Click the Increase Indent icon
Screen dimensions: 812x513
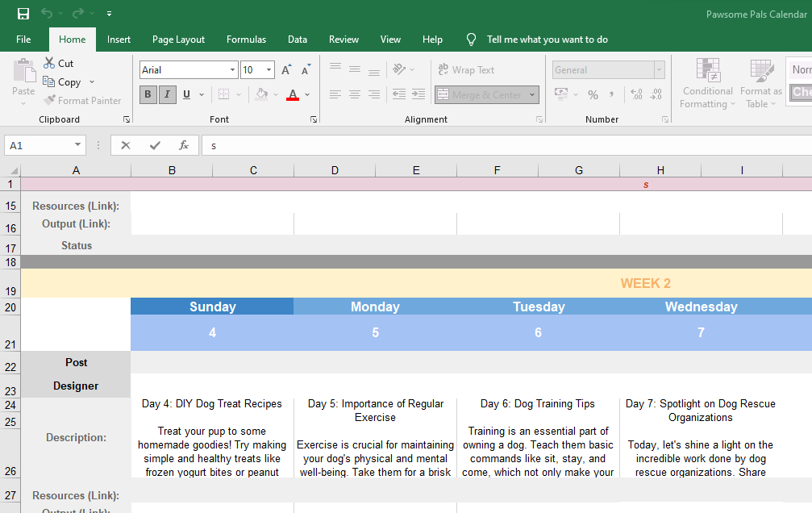[x=418, y=94]
